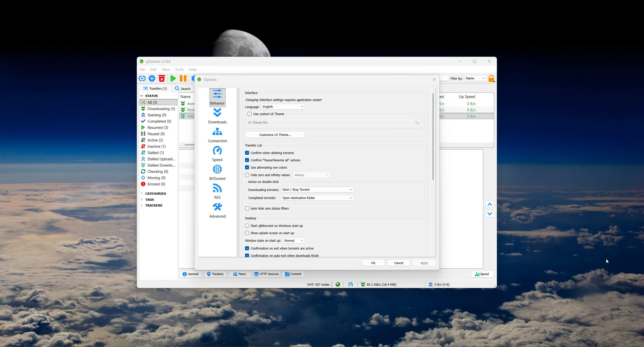Open the HTTP Sources details tab
The width and height of the screenshot is (644, 347).
click(x=266, y=274)
